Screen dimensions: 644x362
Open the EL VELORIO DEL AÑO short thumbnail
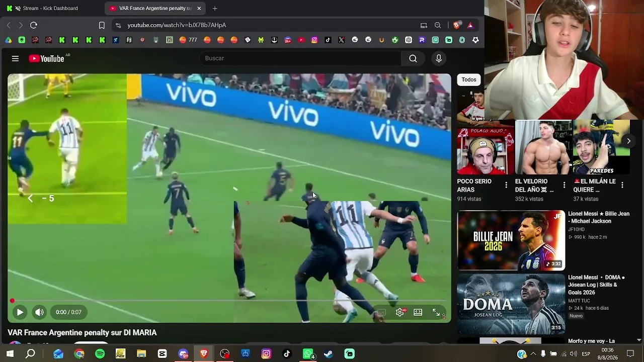click(543, 147)
